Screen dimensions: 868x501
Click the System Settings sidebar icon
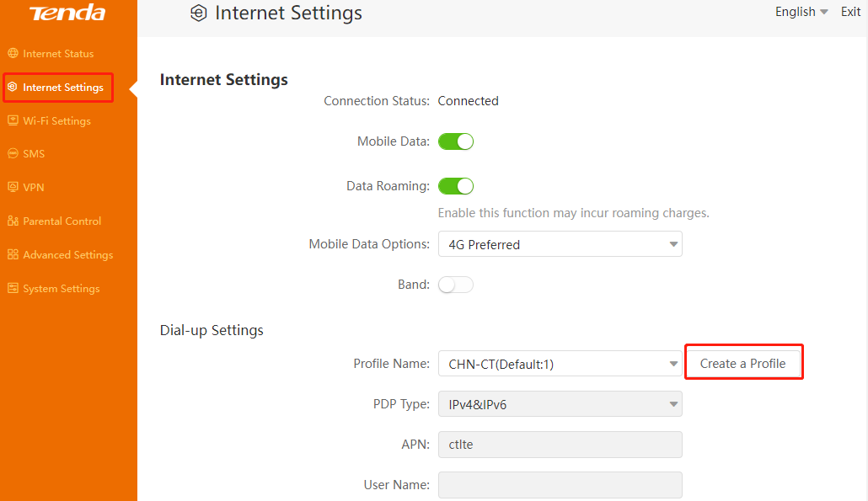[x=13, y=289]
